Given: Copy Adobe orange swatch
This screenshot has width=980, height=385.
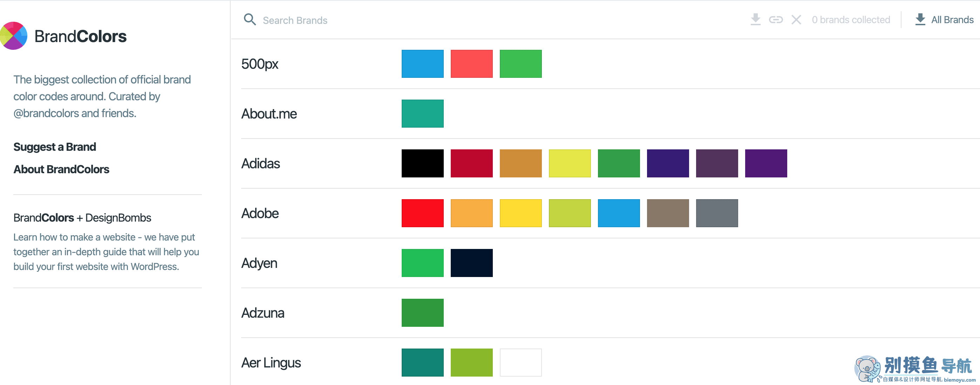Looking at the screenshot, I should coord(472,214).
